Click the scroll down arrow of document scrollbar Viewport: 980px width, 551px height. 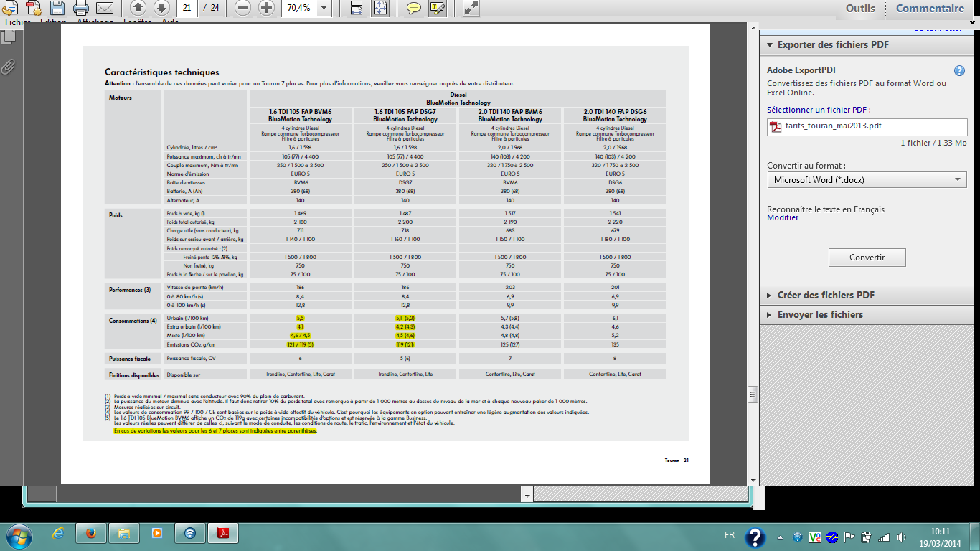pos(753,480)
